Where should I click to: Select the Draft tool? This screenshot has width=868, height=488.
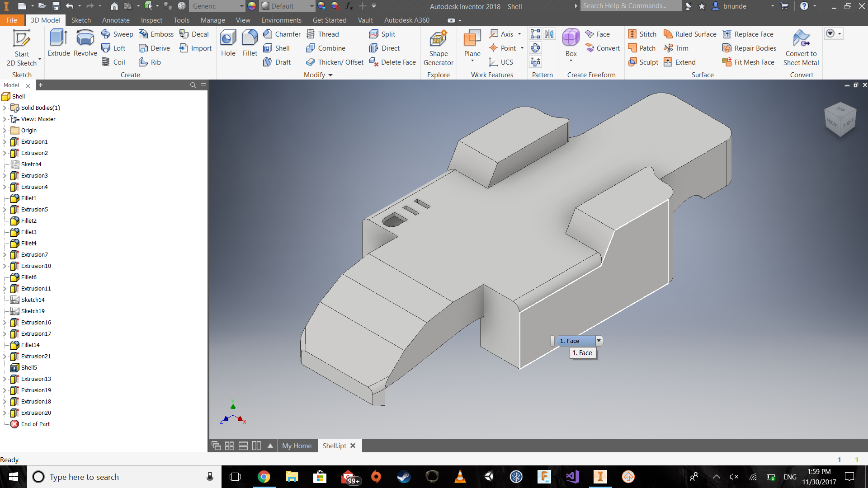[x=277, y=62]
